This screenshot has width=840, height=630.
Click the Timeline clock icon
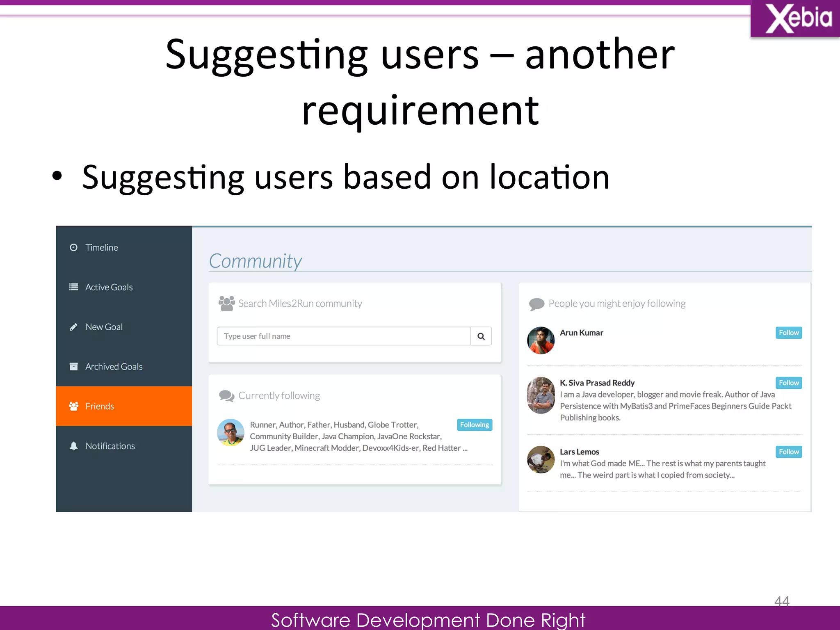pos(73,247)
